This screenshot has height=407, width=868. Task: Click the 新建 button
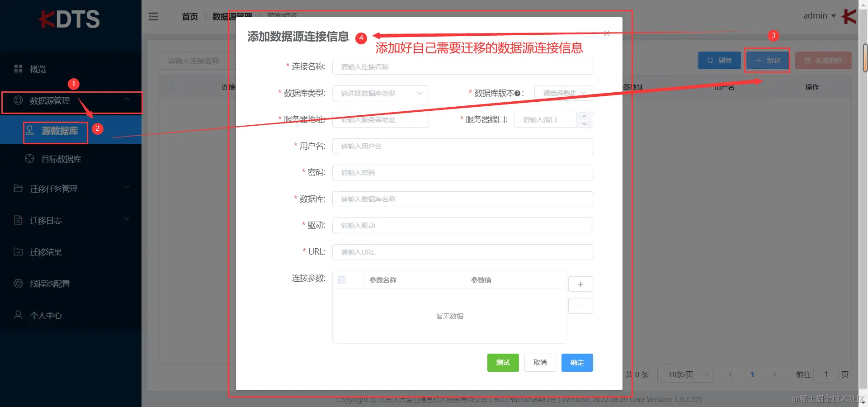pyautogui.click(x=768, y=60)
